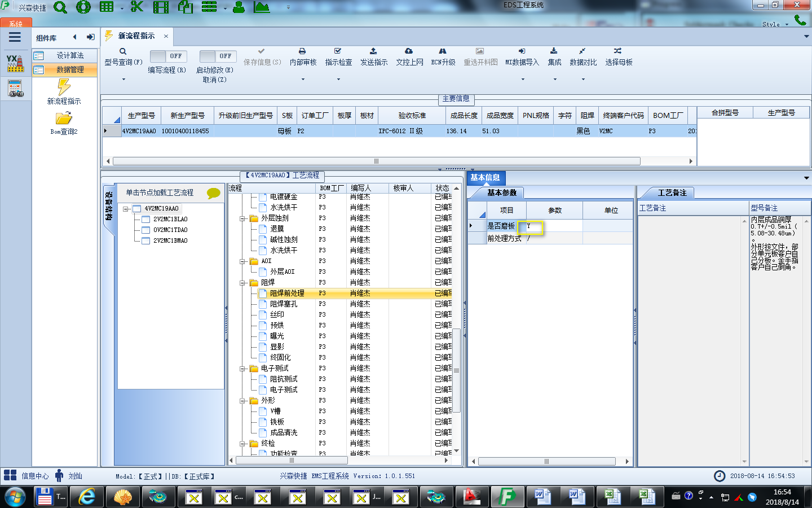The height and width of the screenshot is (508, 812).
Task: Click the green lifebuoy icon in title bar
Action: pyautogui.click(x=83, y=7)
